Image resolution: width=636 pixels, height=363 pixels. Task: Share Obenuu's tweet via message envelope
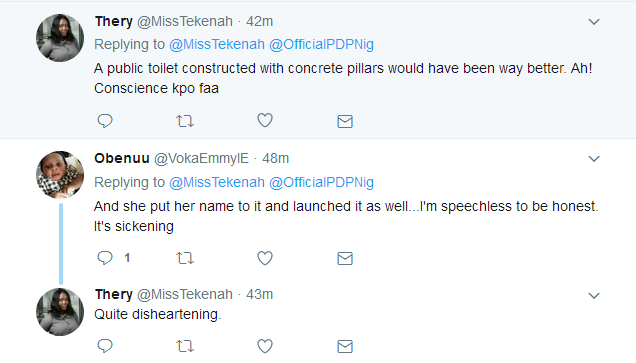(345, 258)
